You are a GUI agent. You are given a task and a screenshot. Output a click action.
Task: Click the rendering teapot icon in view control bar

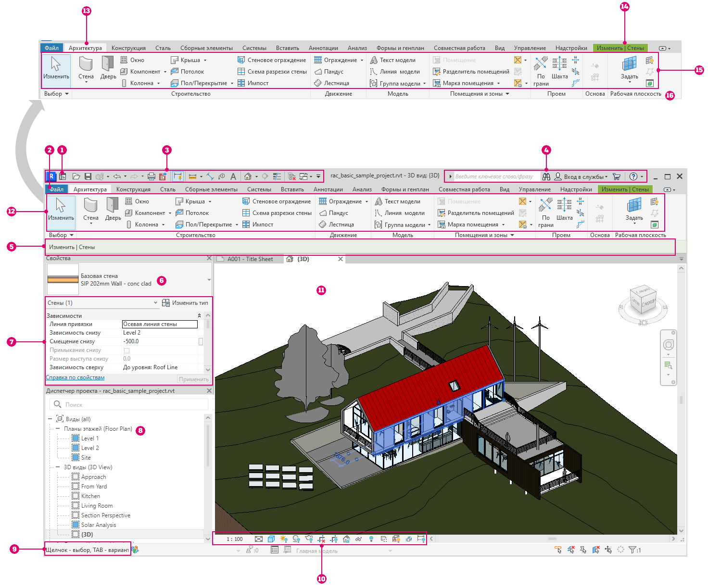pos(309,539)
